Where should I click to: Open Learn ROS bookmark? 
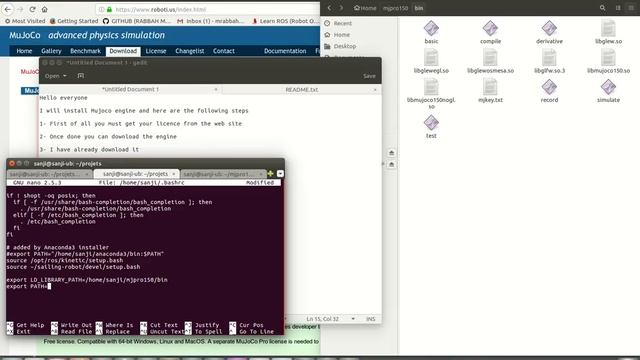pos(285,21)
